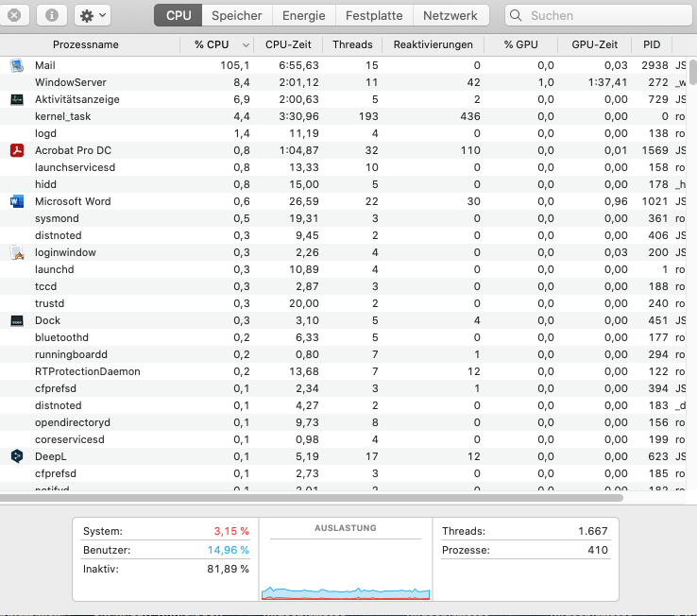The image size is (697, 616).
Task: Click the loginwindow process icon
Action: coord(17,252)
